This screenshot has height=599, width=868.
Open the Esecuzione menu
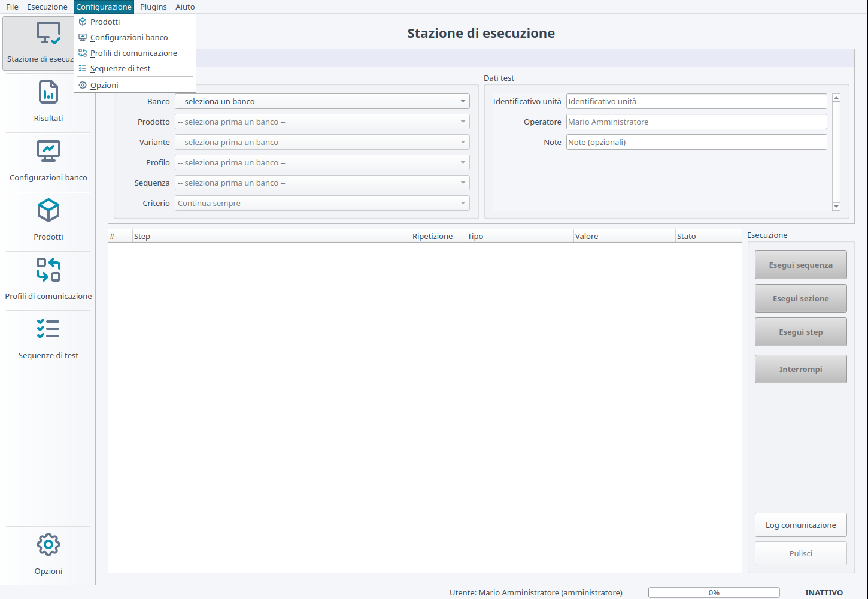(x=47, y=7)
